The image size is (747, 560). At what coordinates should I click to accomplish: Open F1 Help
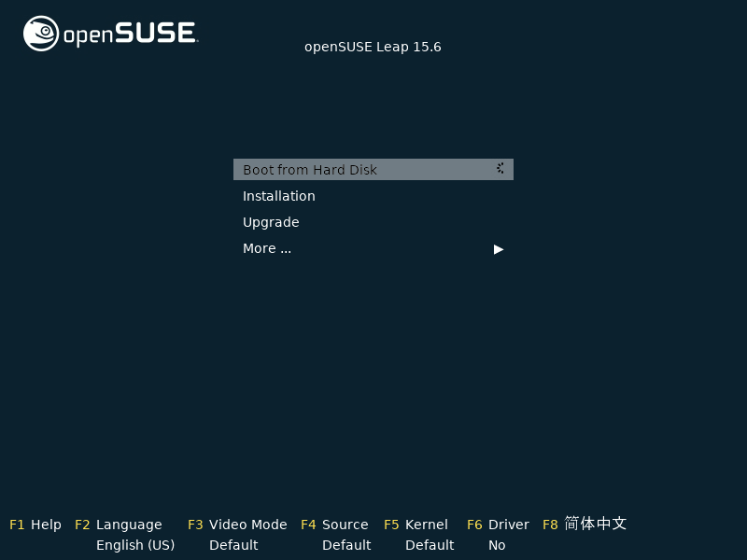coord(35,525)
